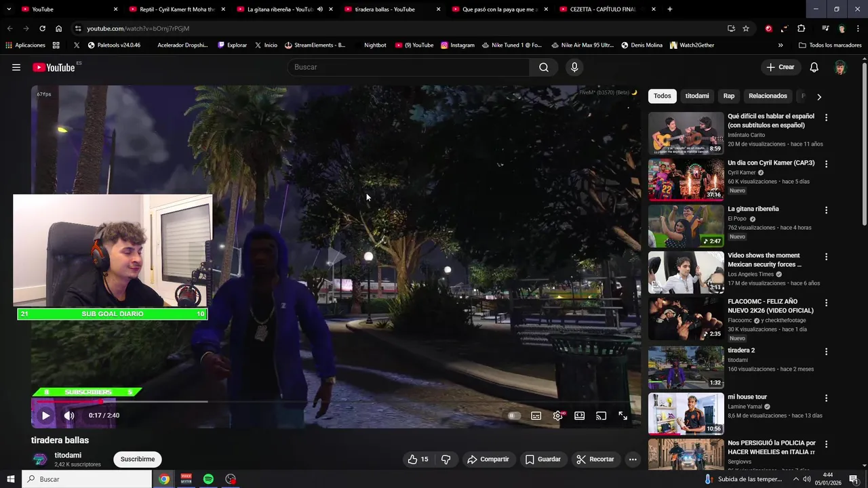This screenshot has width=868, height=488.
Task: Select the Todos filter chip
Action: (x=663, y=96)
